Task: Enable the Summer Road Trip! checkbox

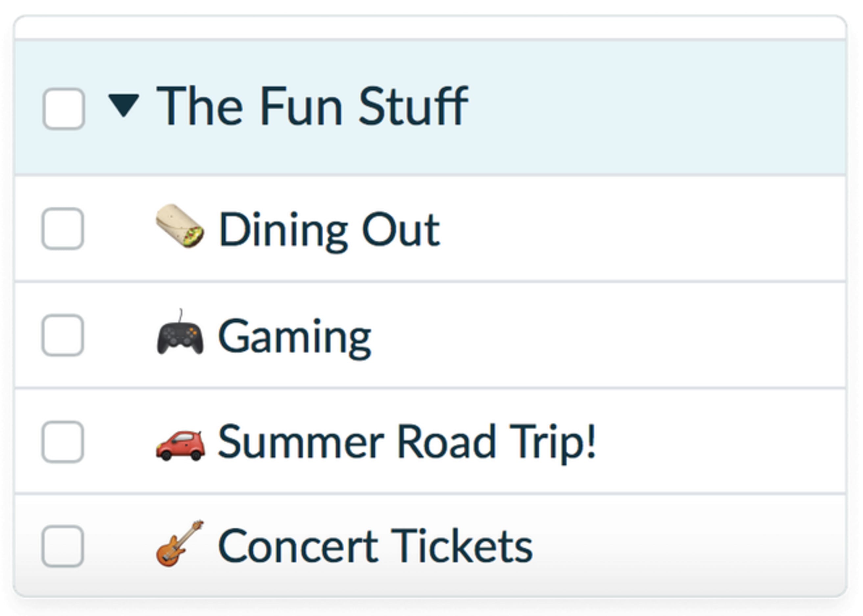Action: pyautogui.click(x=62, y=441)
